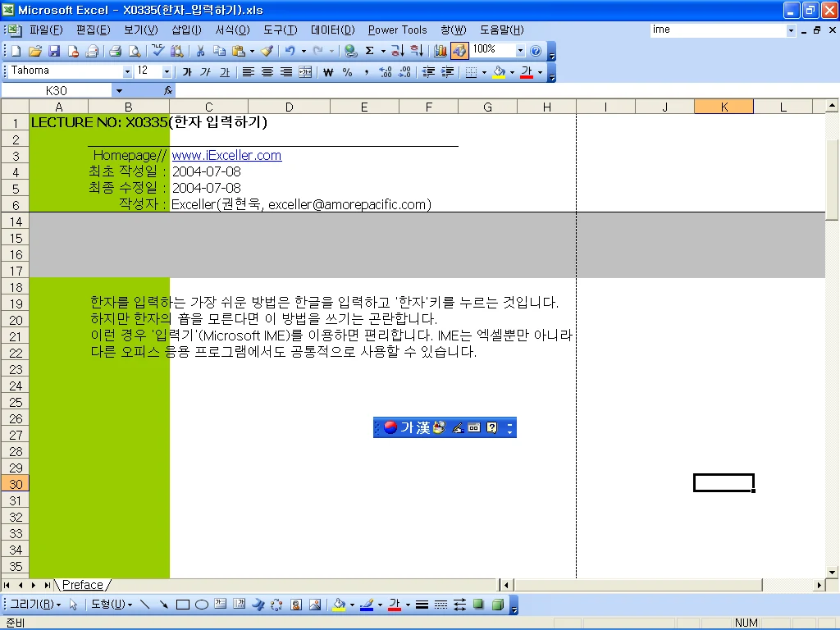The image size is (840, 630).
Task: Open the 편집(E) menu
Action: coord(94,30)
